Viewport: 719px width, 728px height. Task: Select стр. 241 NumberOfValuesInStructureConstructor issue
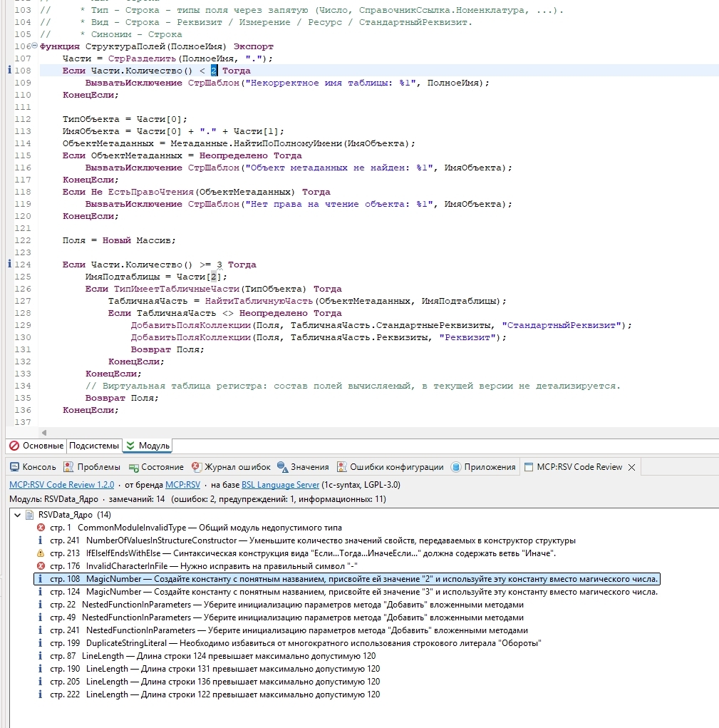coord(313,540)
